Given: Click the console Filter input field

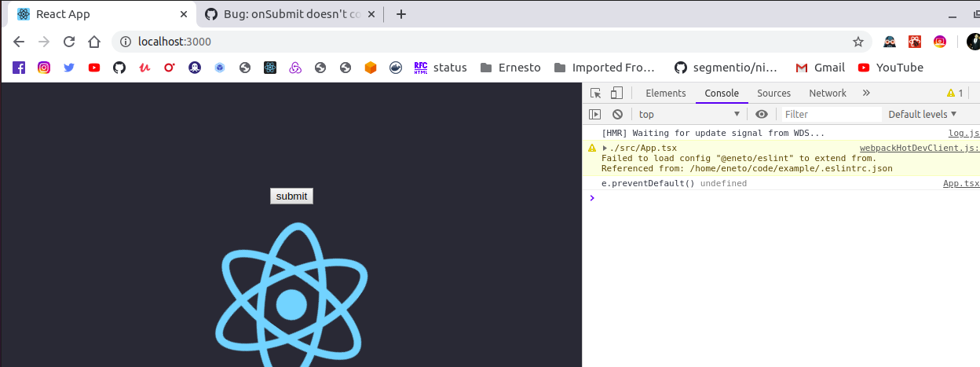Looking at the screenshot, I should [x=832, y=114].
